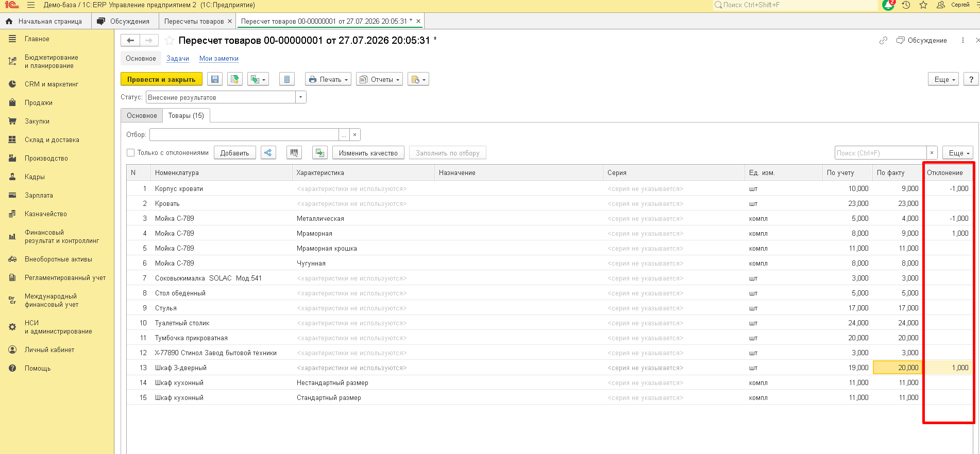Click the barcode search icon
The height and width of the screenshot is (454, 980).
(294, 153)
